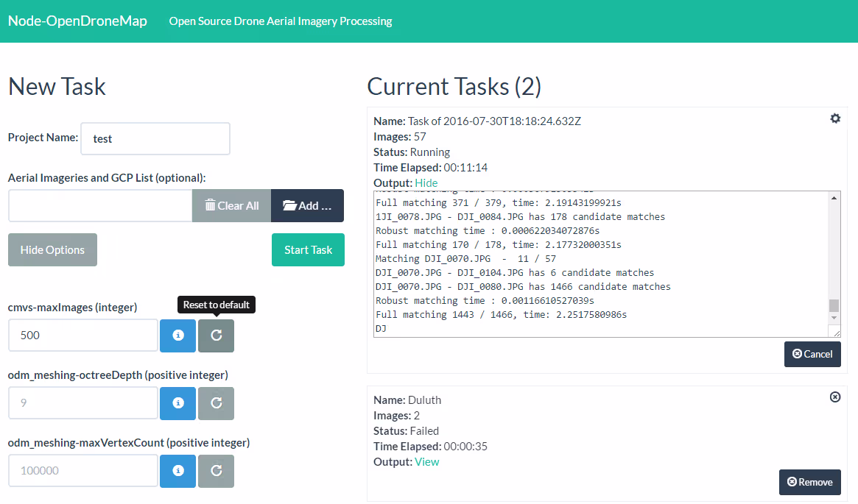This screenshot has height=504, width=858.
Task: Hide output of the running task
Action: tap(426, 183)
